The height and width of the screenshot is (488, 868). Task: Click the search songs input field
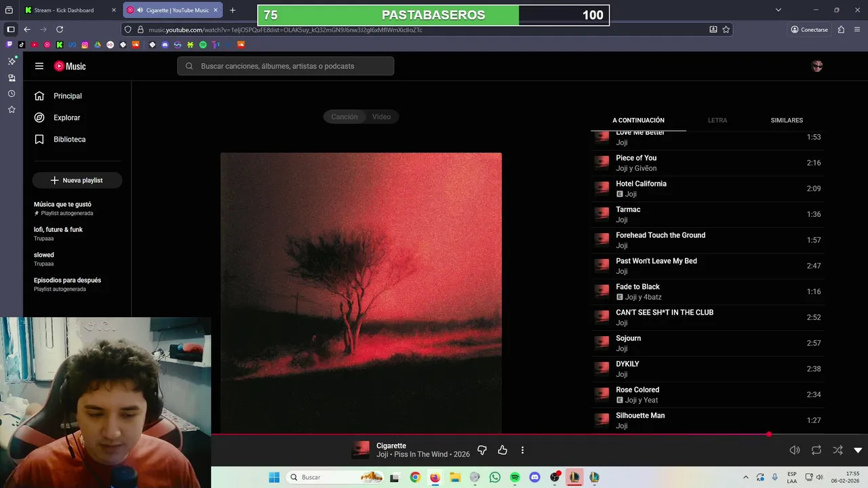285,66
